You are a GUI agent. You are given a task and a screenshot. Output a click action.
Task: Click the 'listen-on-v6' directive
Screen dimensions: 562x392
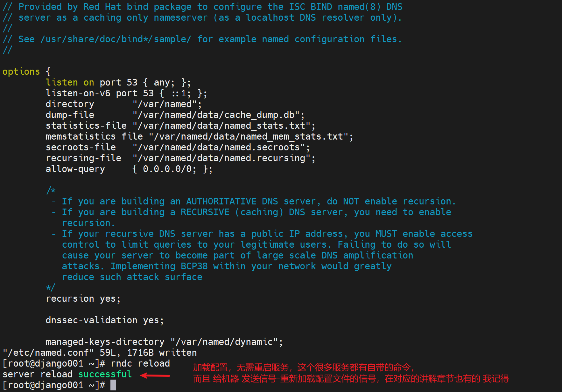click(x=78, y=93)
